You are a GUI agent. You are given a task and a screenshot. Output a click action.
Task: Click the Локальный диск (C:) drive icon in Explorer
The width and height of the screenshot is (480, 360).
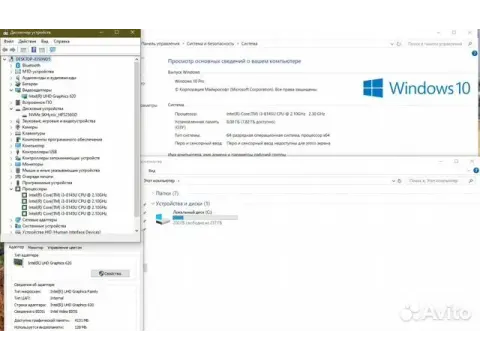[x=163, y=218]
